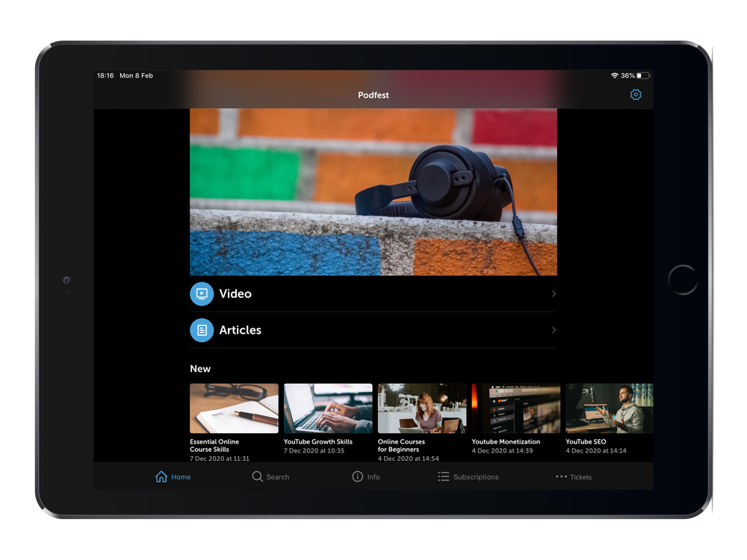
Task: Open Online Courses for Beginners thumbnail
Action: 422,408
